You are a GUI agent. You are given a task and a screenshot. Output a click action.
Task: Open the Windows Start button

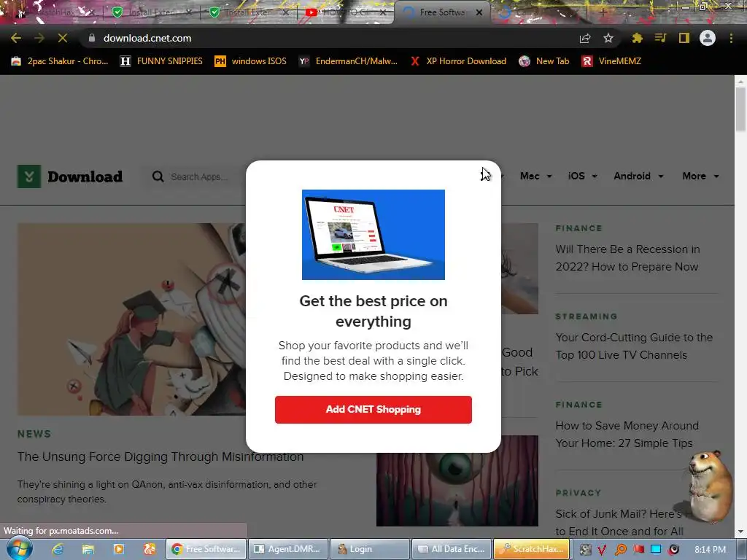[x=19, y=549]
